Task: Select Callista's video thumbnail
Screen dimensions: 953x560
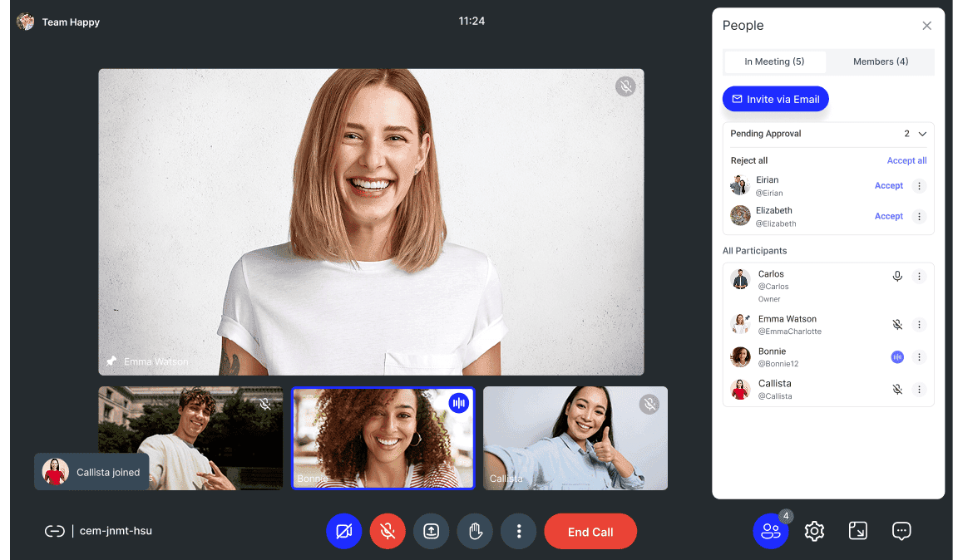Action: 575,438
